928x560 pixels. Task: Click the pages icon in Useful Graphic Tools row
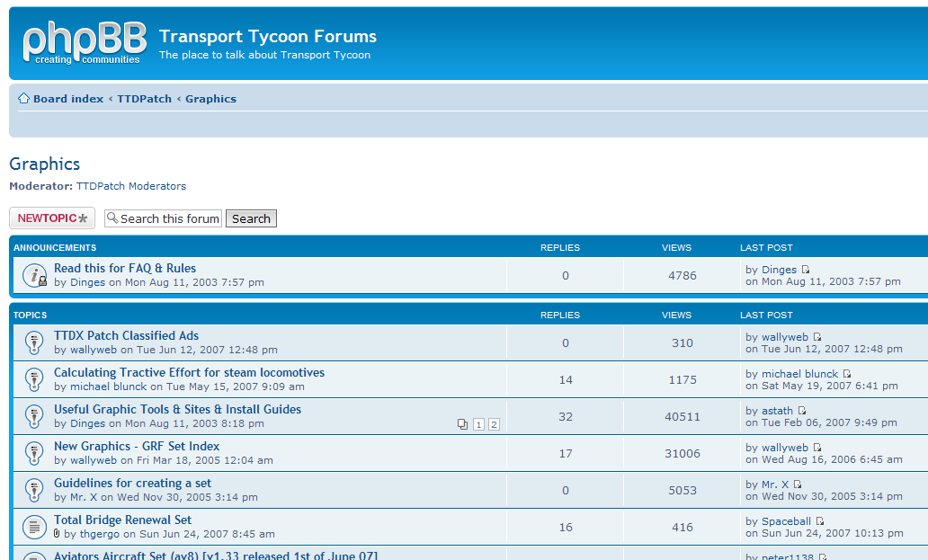pos(462,424)
